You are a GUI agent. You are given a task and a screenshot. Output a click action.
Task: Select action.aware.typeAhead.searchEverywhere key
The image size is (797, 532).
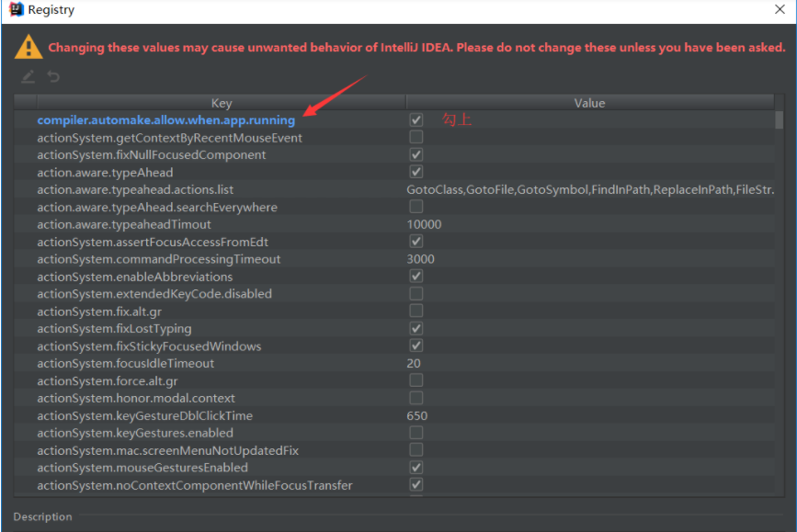pos(157,208)
